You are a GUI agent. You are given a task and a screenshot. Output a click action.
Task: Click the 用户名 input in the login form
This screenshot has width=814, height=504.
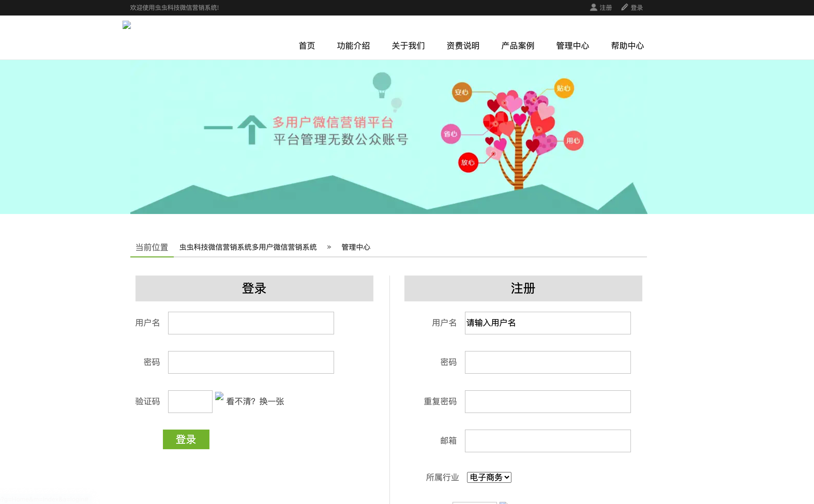pyautogui.click(x=251, y=323)
